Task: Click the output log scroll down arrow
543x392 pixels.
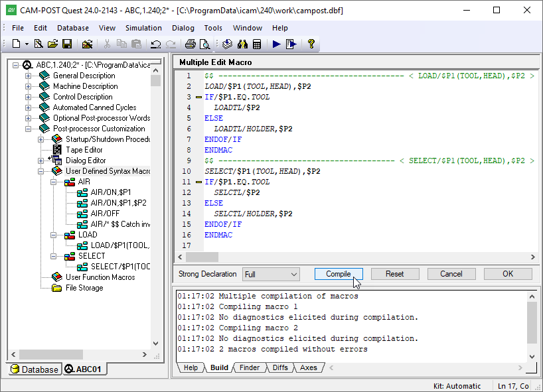Action: (532, 357)
